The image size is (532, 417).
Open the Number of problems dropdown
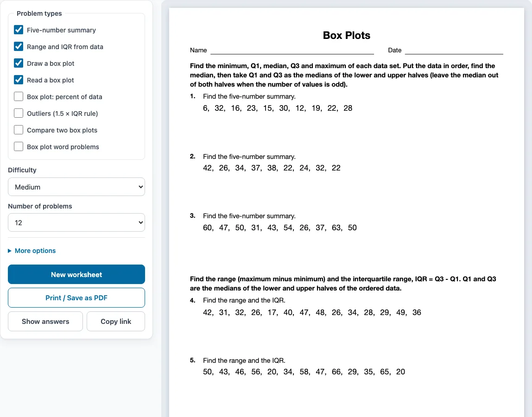[76, 222]
